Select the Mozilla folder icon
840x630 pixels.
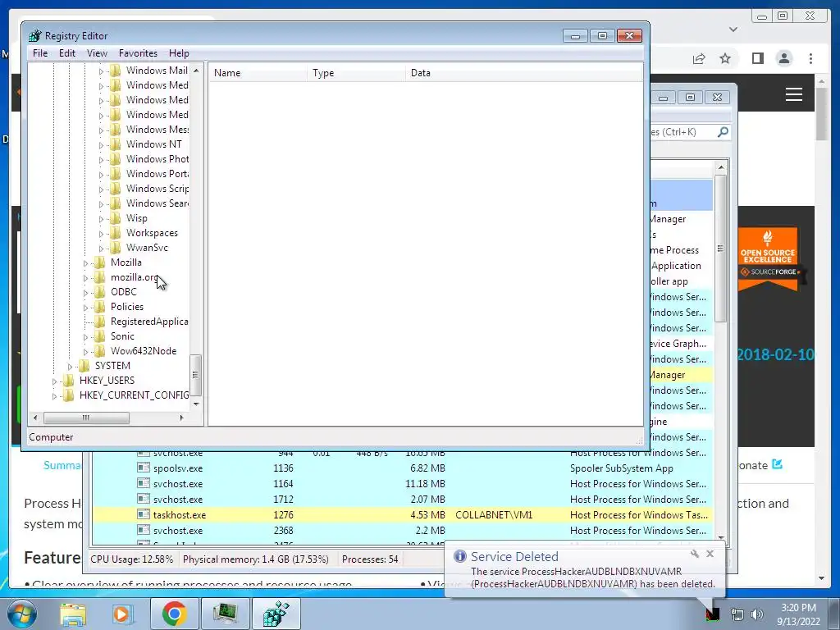(99, 262)
